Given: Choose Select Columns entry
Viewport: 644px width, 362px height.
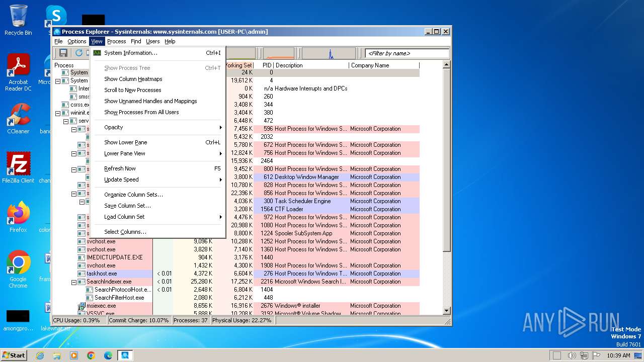Looking at the screenshot, I should (157, 232).
